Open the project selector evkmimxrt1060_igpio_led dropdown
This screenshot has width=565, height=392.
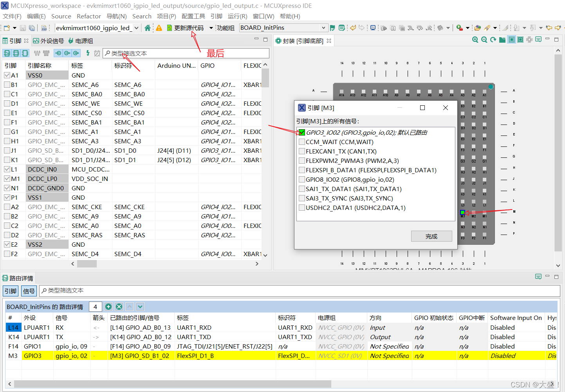point(136,28)
